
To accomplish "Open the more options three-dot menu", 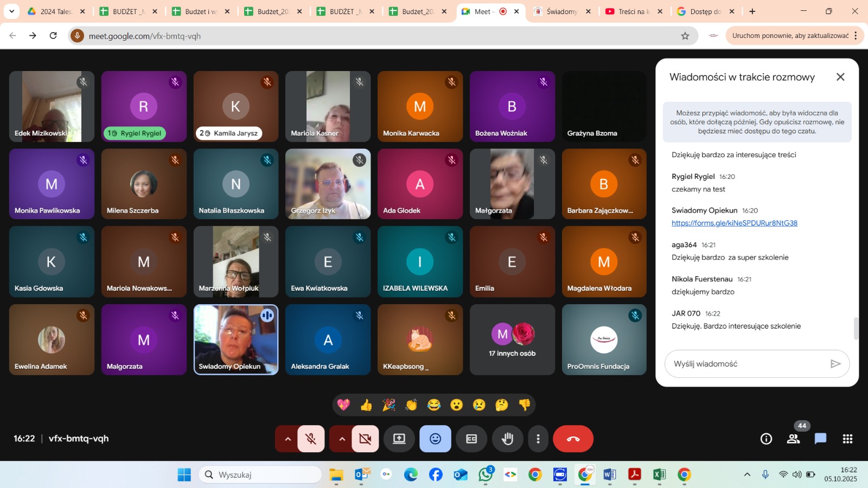I will [538, 439].
